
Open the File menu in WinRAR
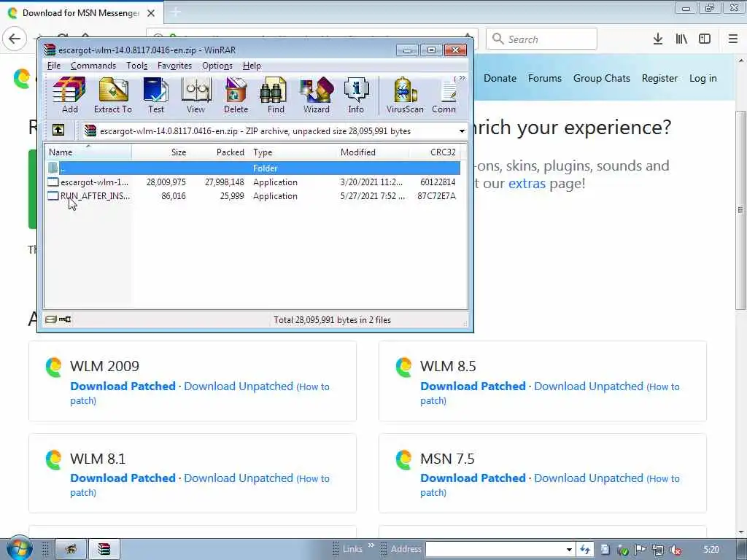tap(54, 66)
